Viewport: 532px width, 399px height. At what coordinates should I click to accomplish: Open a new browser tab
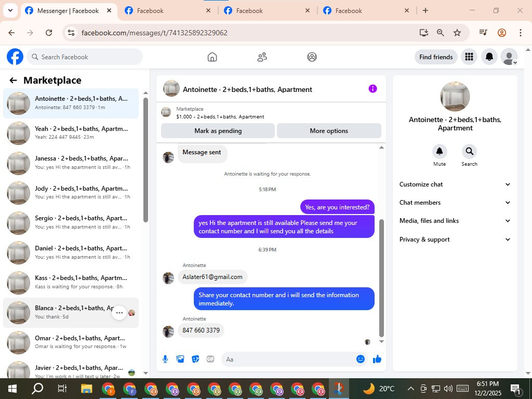(x=425, y=10)
